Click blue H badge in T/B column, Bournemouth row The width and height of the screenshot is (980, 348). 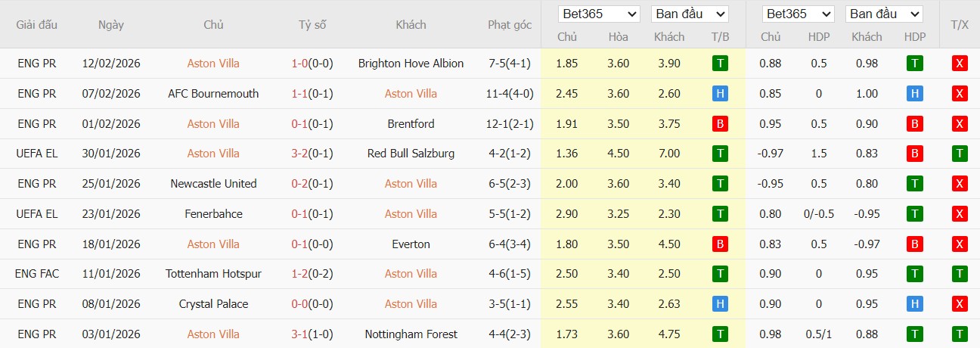[720, 94]
